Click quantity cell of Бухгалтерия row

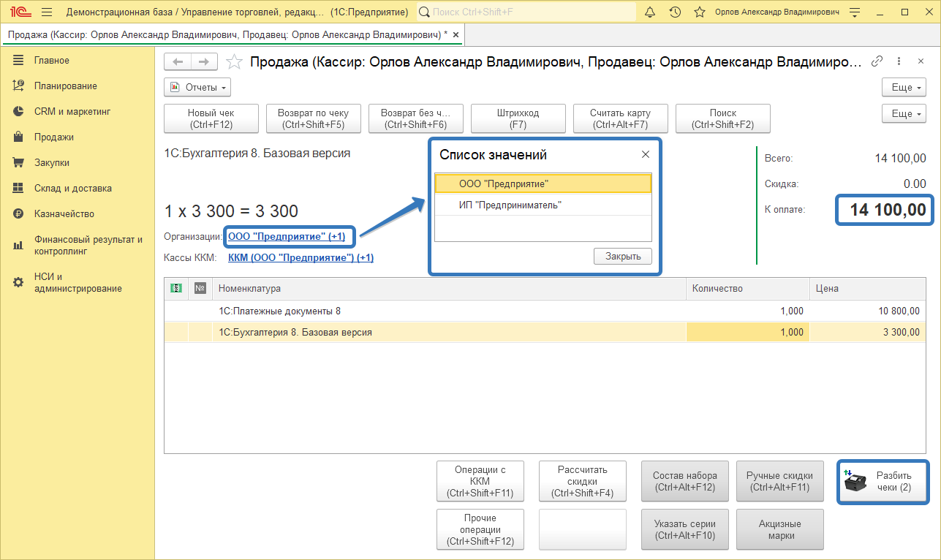[748, 332]
